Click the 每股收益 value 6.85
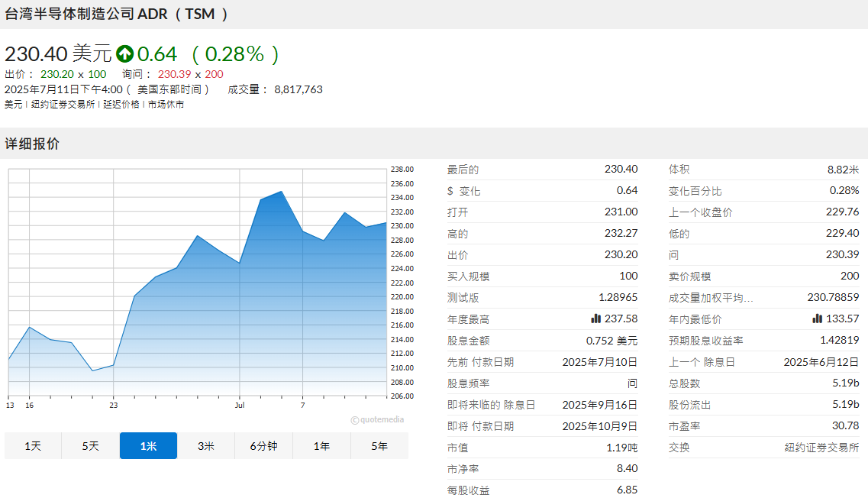This screenshot has width=868, height=498. coord(628,490)
